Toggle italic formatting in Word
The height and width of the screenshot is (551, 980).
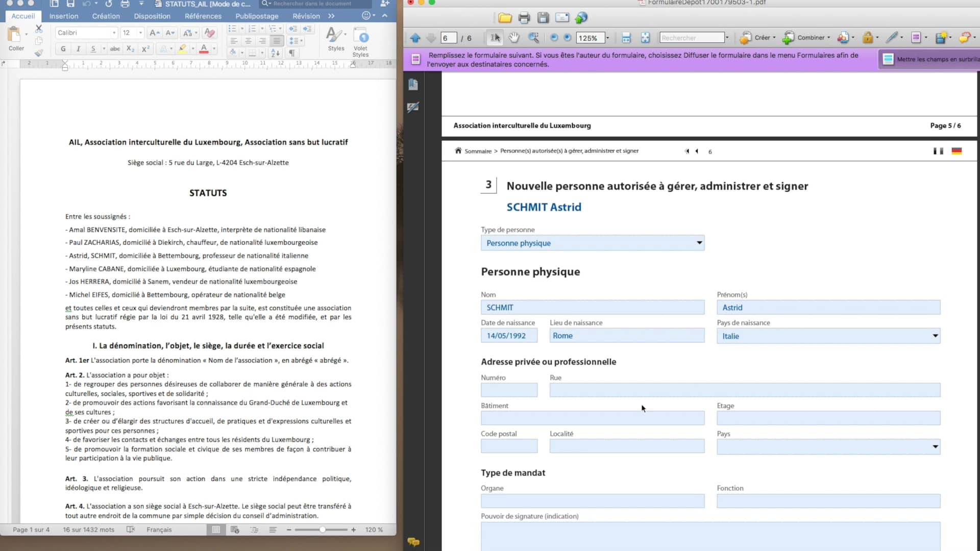[x=78, y=49]
